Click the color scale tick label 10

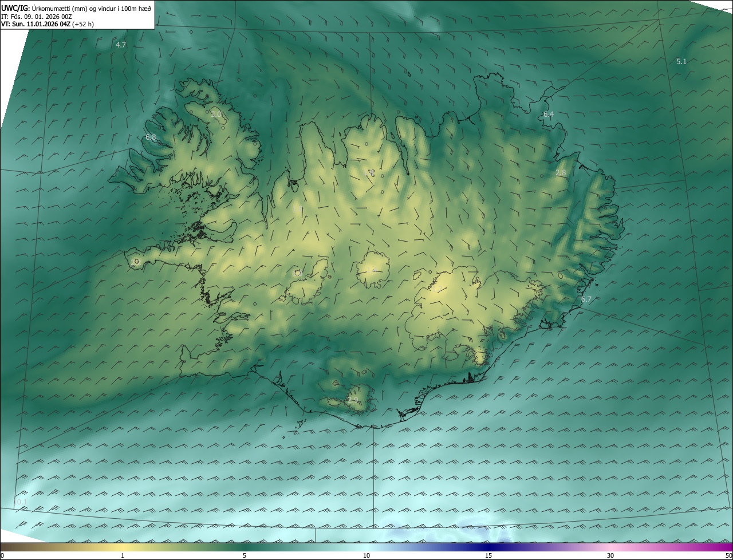pyautogui.click(x=366, y=555)
